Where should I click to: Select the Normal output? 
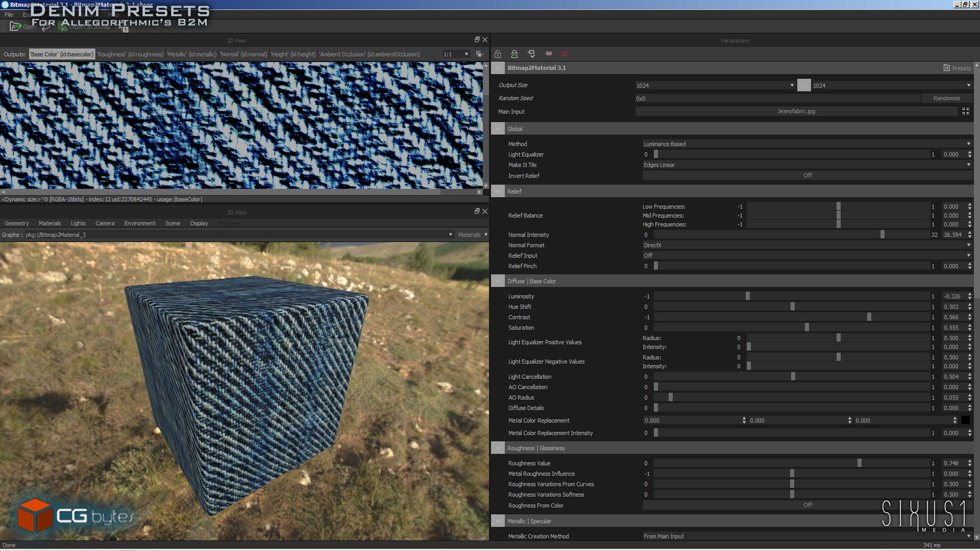tap(243, 54)
